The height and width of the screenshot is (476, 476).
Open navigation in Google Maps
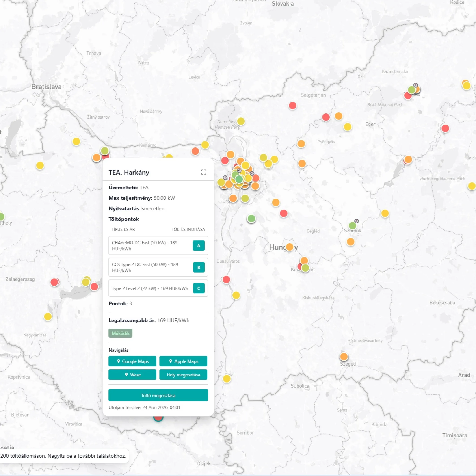(132, 361)
